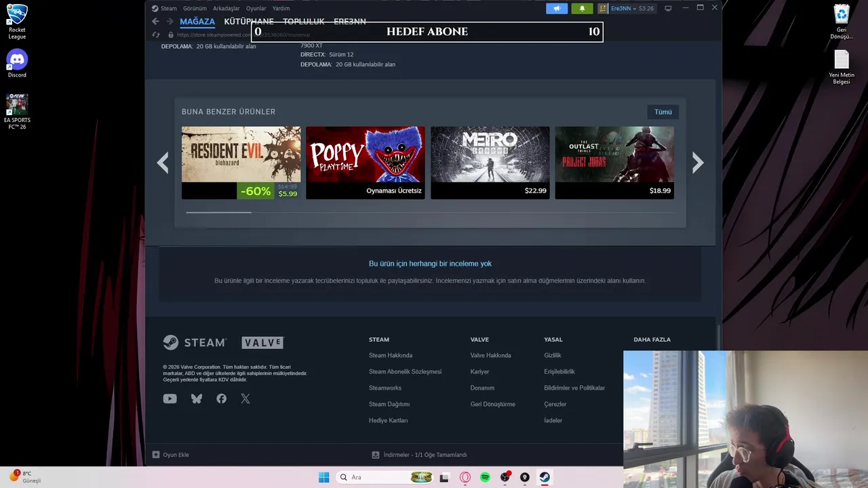
Task: Open the Metro Exodus game card
Action: (x=490, y=163)
